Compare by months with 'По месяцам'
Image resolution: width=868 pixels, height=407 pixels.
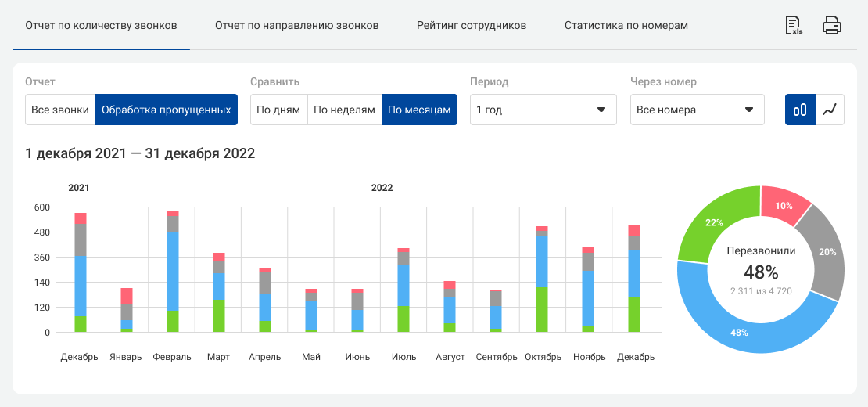[x=419, y=110]
